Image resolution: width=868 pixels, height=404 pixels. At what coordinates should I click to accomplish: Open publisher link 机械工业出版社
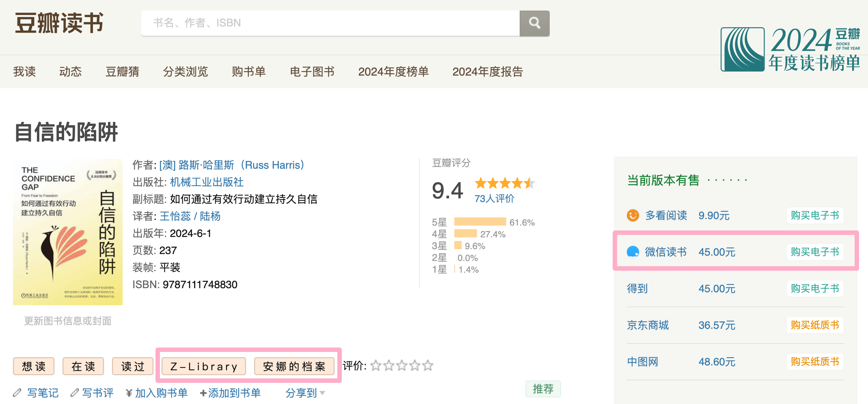[207, 182]
